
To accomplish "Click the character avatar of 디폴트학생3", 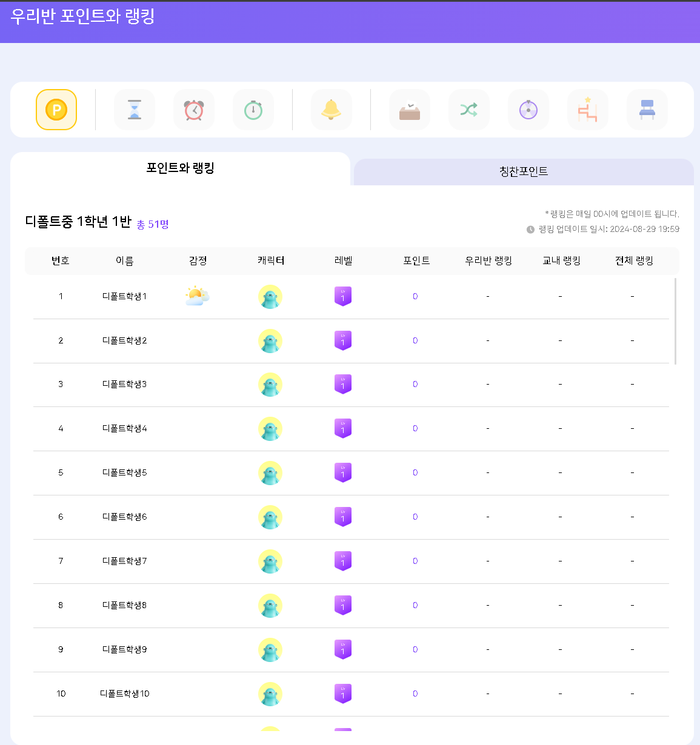I will 270,385.
